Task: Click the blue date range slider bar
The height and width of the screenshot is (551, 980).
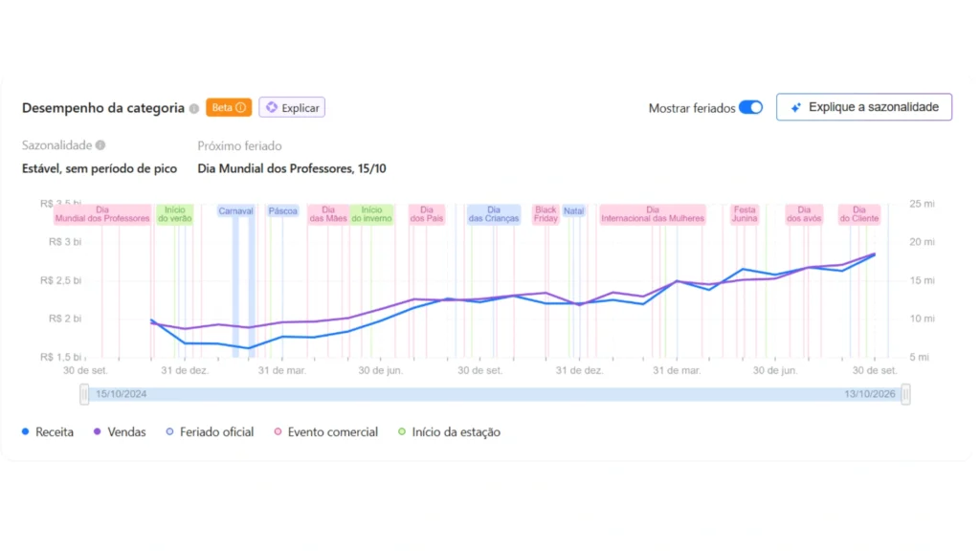Action: [x=495, y=394]
